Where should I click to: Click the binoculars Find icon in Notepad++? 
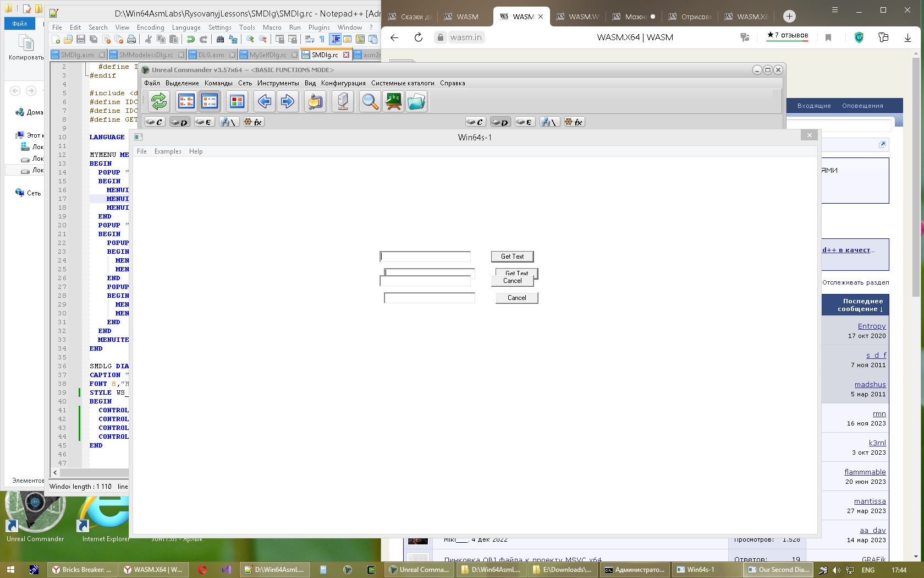(x=220, y=39)
